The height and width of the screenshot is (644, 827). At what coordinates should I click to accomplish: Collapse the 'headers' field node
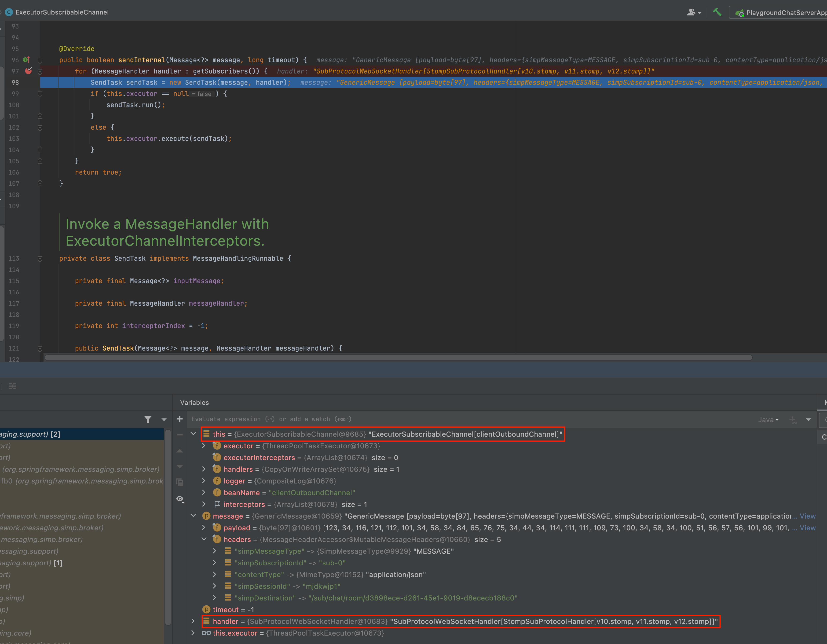pyautogui.click(x=204, y=539)
